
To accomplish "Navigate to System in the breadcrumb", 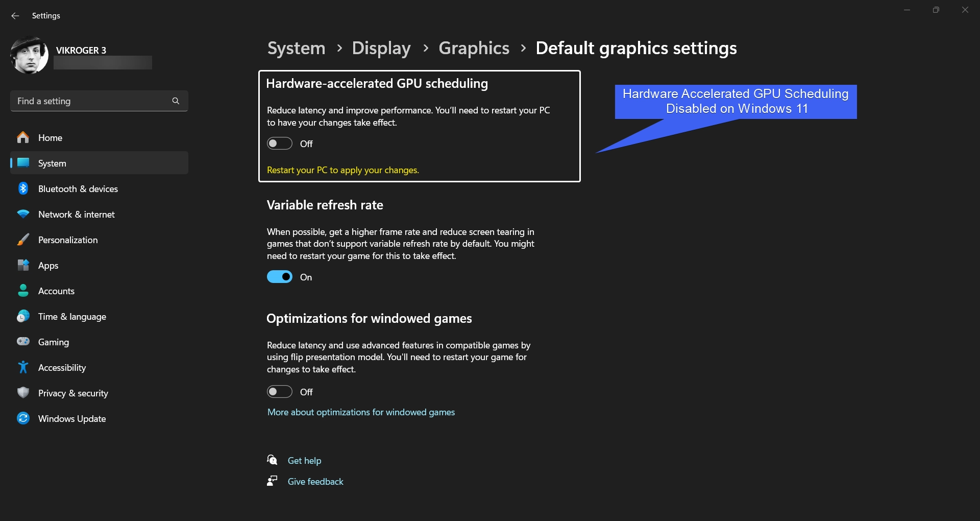I will (x=297, y=48).
